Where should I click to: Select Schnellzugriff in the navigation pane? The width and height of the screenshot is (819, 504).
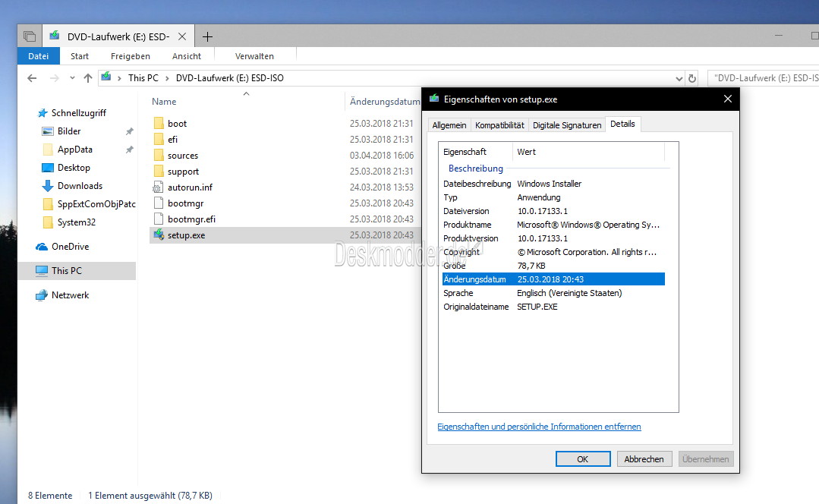tap(78, 113)
